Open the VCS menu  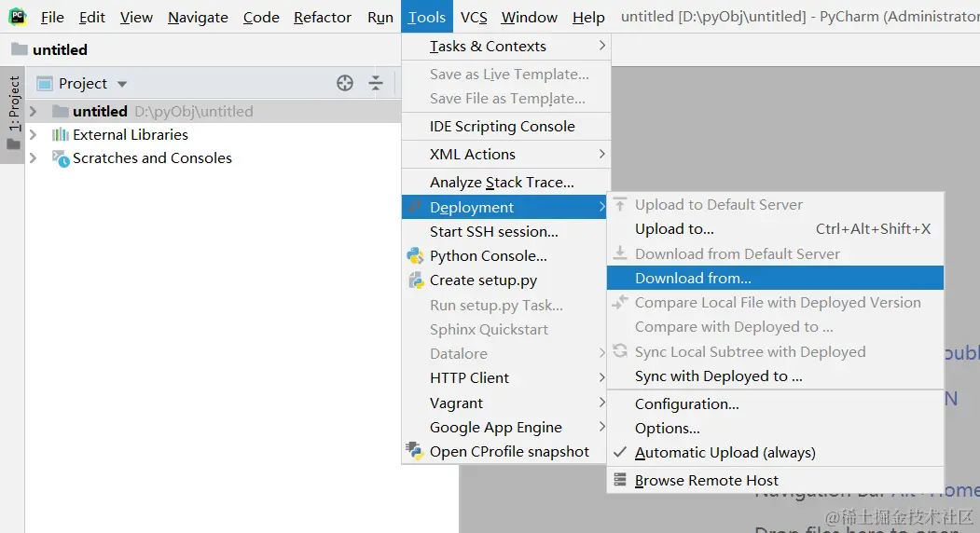coord(474,17)
